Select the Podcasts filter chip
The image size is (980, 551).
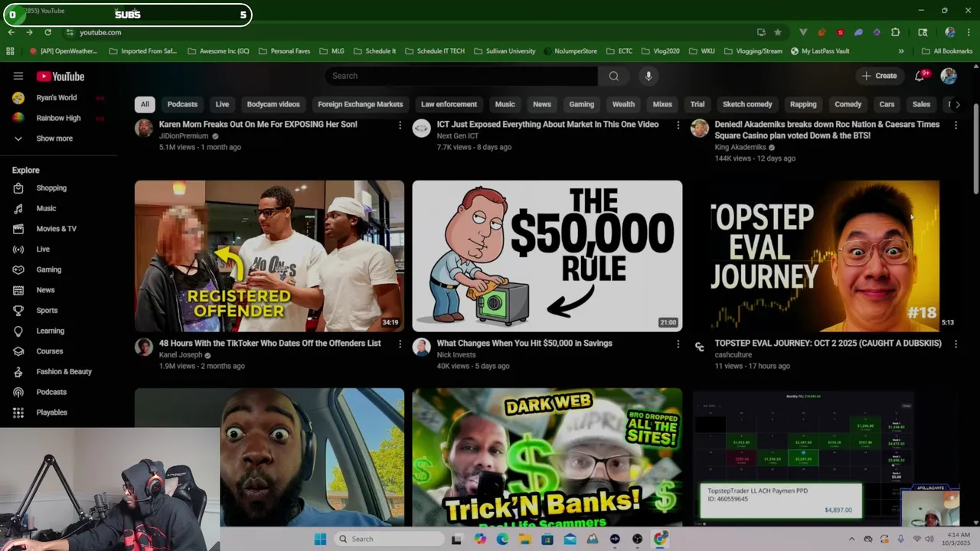tap(182, 104)
